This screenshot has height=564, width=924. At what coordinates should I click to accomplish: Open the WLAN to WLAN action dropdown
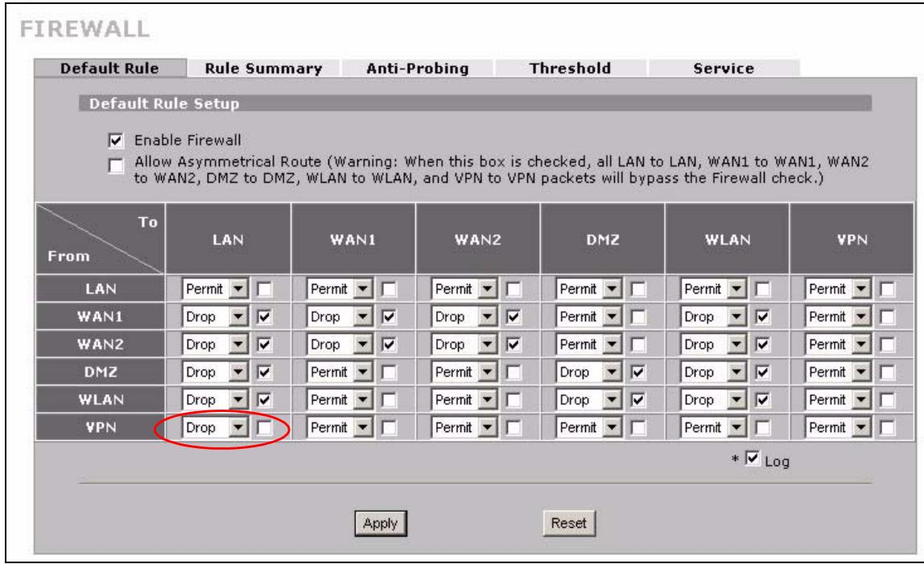[714, 400]
